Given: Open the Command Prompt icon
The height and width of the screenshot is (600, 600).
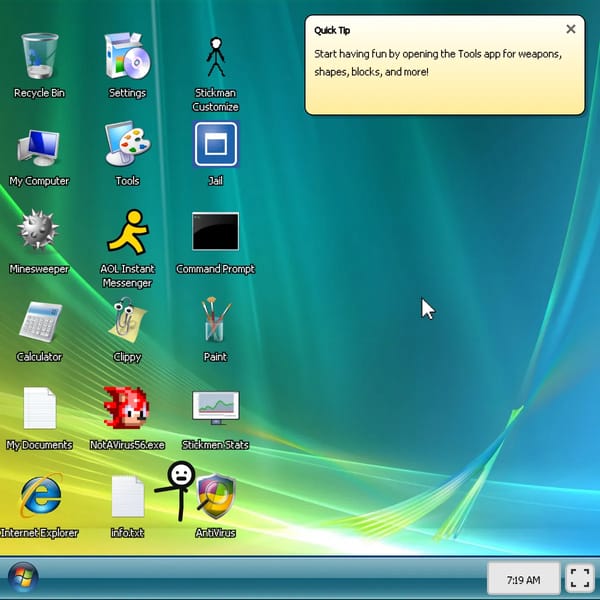Looking at the screenshot, I should coord(215,232).
